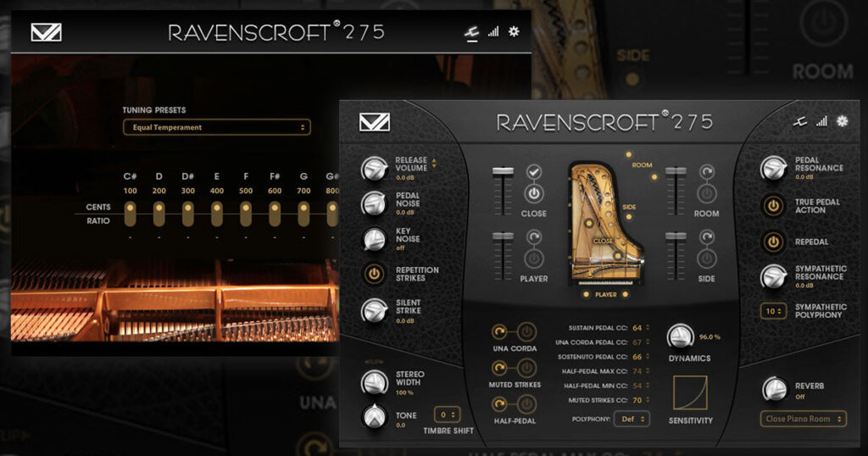Open the Polyphony Def dropdown
868x456 pixels.
632,419
